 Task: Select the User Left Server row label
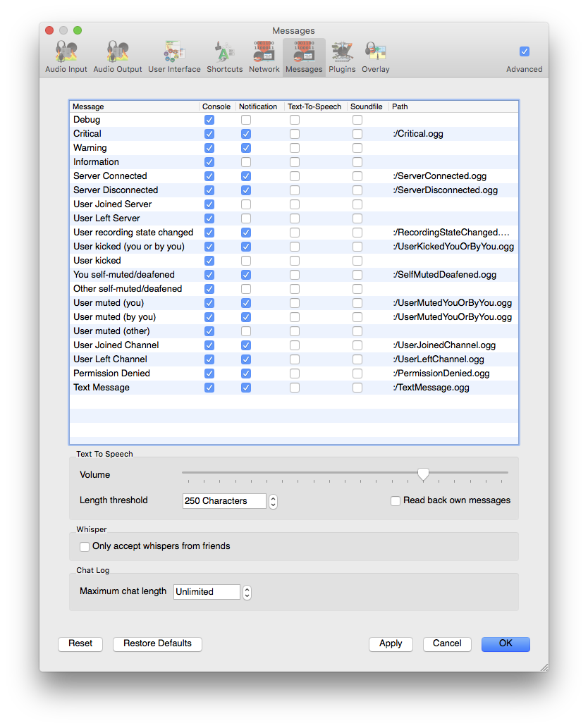pos(106,218)
